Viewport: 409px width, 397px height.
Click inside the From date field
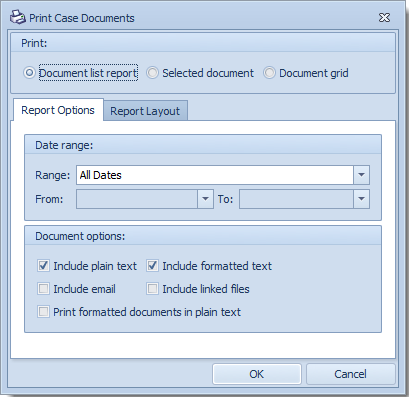(x=137, y=199)
